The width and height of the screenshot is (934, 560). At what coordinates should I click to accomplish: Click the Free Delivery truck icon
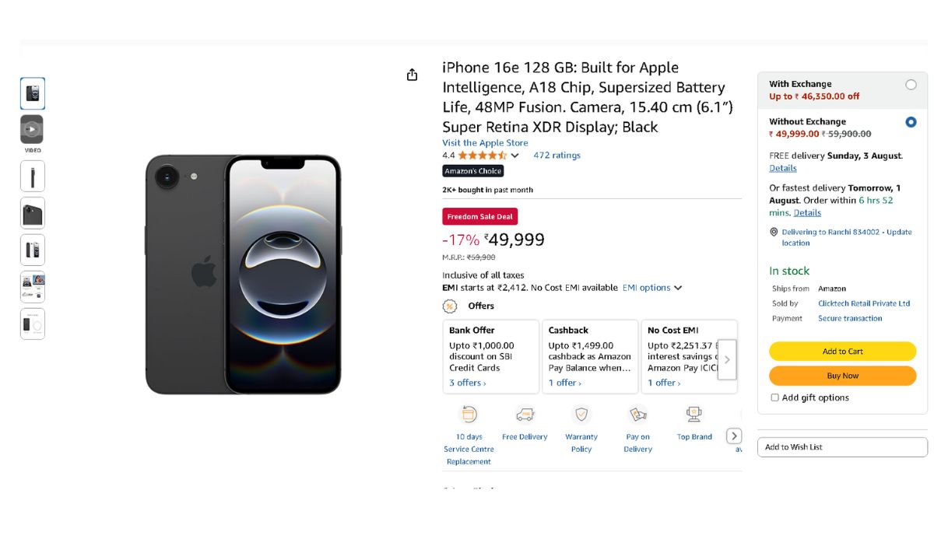coord(525,415)
